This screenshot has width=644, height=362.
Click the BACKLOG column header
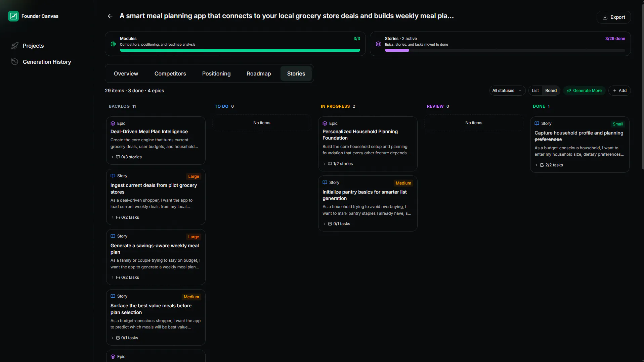[x=122, y=106]
